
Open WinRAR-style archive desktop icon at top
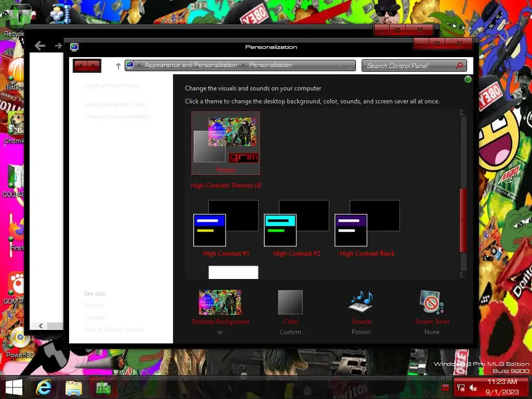click(60, 14)
